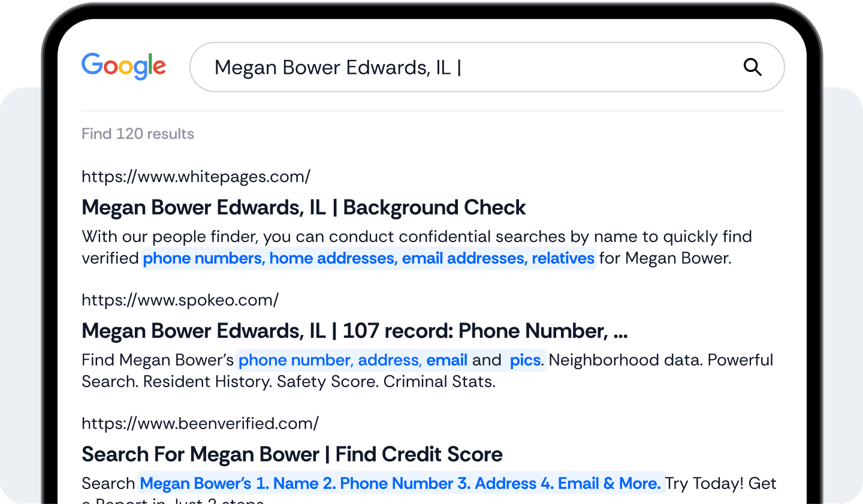Click the magnifying glass search icon
The image size is (863, 504).
pyautogui.click(x=752, y=67)
